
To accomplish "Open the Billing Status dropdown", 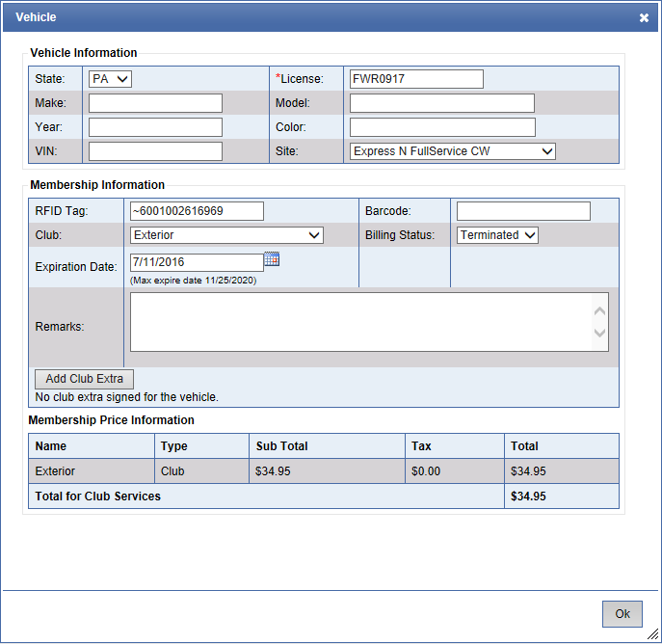I will click(497, 235).
